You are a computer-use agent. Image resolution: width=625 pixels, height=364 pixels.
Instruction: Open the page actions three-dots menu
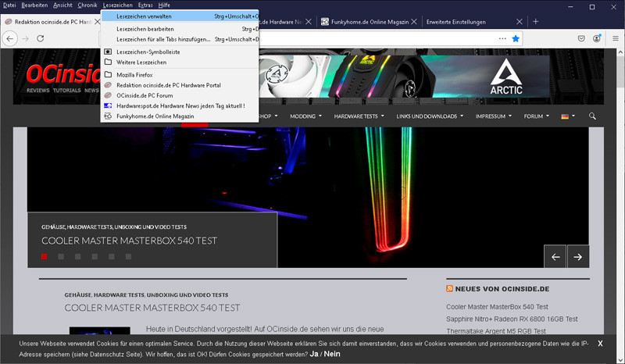pyautogui.click(x=502, y=39)
